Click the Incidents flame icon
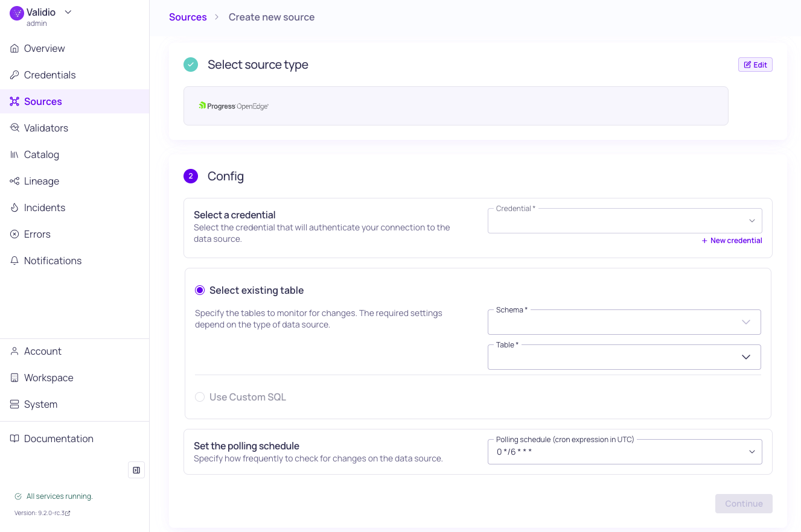Image resolution: width=801 pixels, height=532 pixels. coord(14,207)
